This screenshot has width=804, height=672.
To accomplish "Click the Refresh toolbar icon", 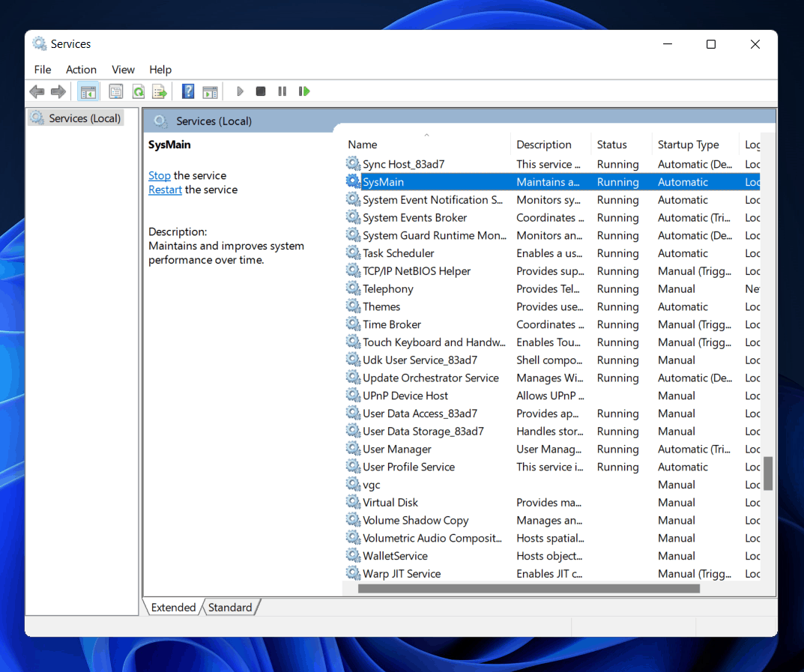I will tap(138, 91).
